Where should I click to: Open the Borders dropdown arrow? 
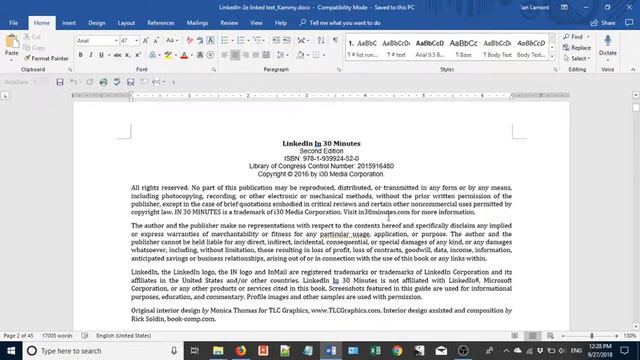pyautogui.click(x=324, y=55)
